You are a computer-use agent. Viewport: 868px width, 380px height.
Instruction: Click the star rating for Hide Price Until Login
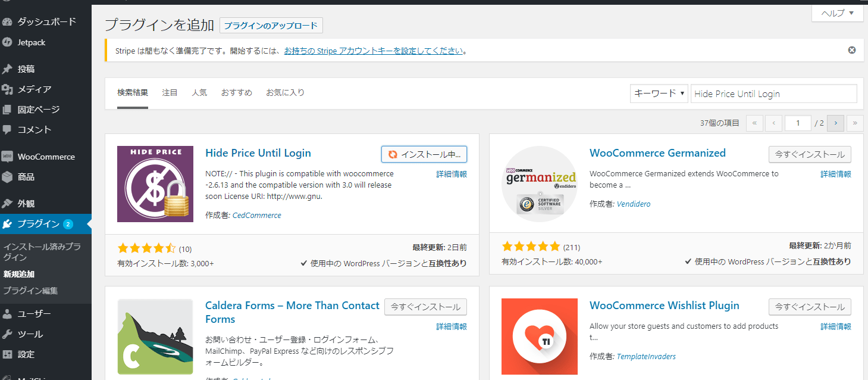(x=146, y=248)
